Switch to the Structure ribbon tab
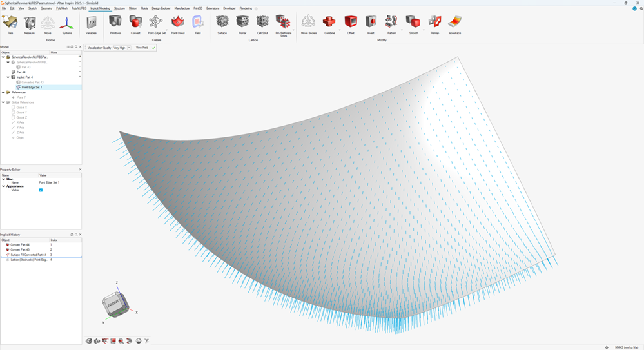This screenshot has width=644, height=350. (119, 8)
